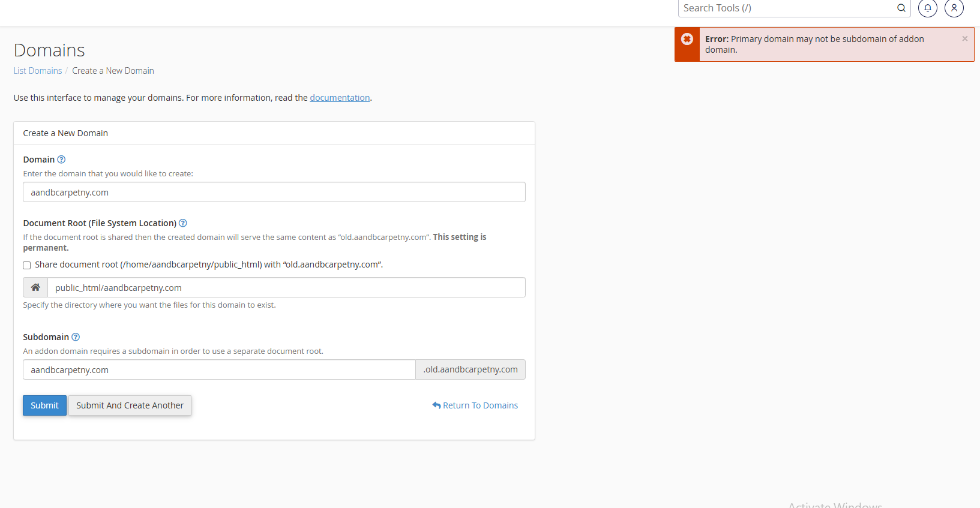The width and height of the screenshot is (980, 508).
Task: Click the help icon next to Domain
Action: click(61, 160)
